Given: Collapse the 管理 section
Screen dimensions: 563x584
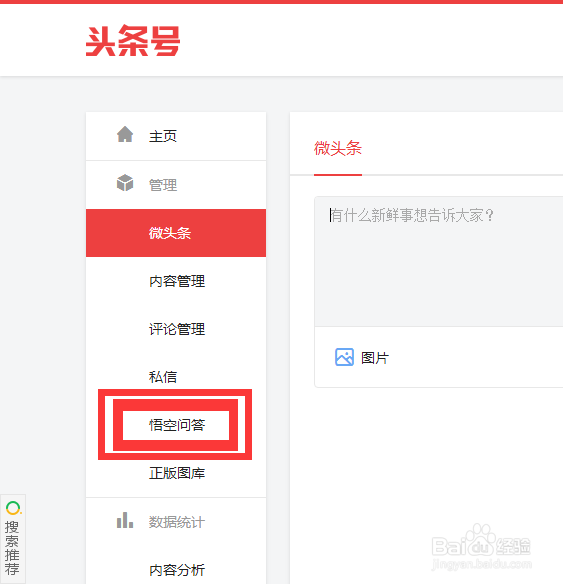Looking at the screenshot, I should pyautogui.click(x=176, y=185).
